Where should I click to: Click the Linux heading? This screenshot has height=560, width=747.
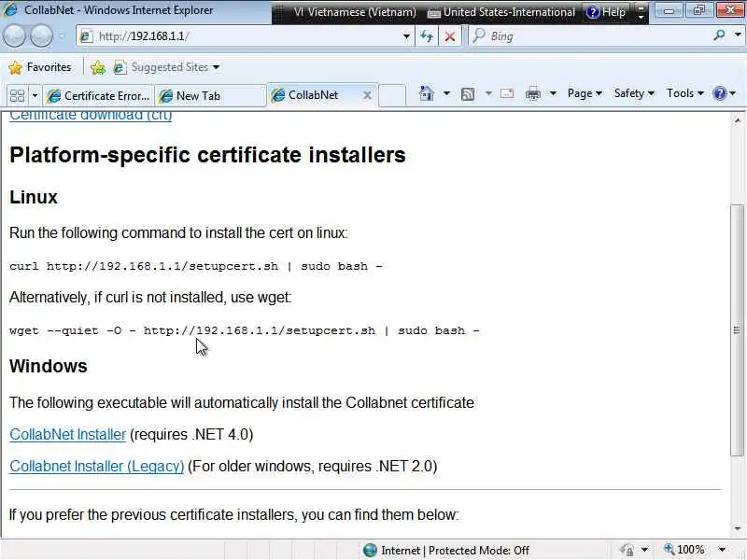[x=34, y=197]
